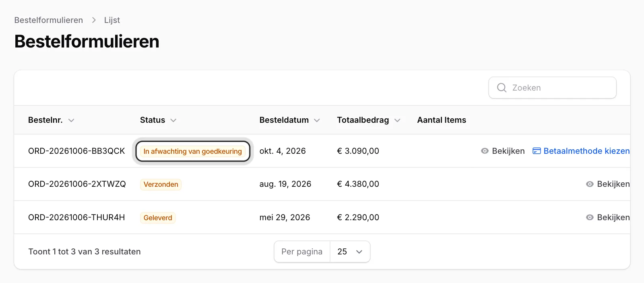The image size is (644, 283).
Task: Click the date aug. 19, 2026
Action: (285, 184)
